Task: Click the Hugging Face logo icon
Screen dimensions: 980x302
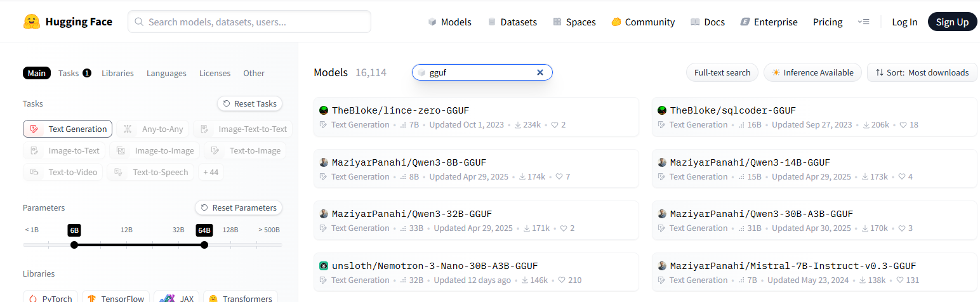Action: point(32,22)
